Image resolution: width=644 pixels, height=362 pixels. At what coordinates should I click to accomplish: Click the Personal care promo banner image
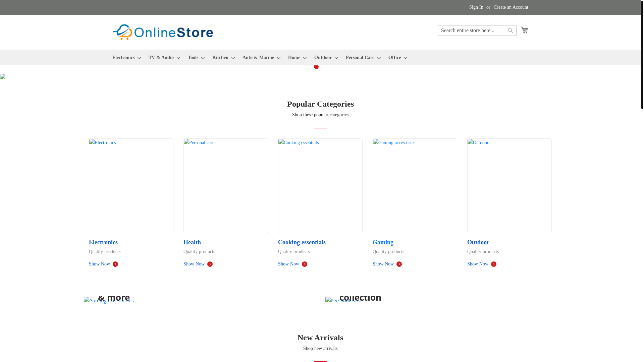[343, 300]
